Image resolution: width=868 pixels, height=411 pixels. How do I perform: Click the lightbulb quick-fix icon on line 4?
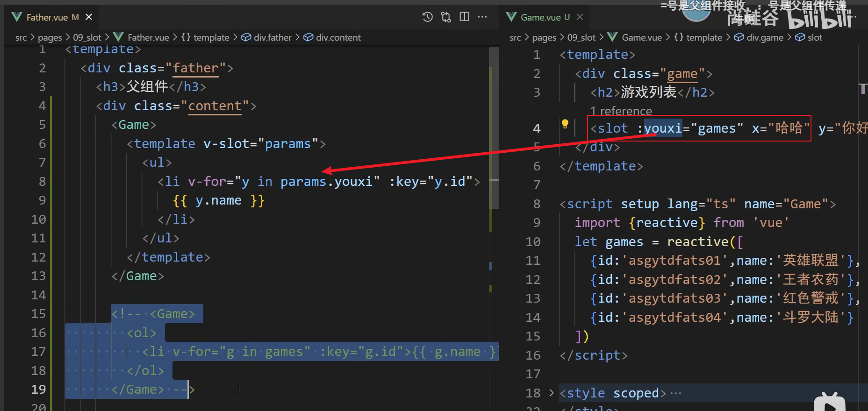[x=565, y=124]
